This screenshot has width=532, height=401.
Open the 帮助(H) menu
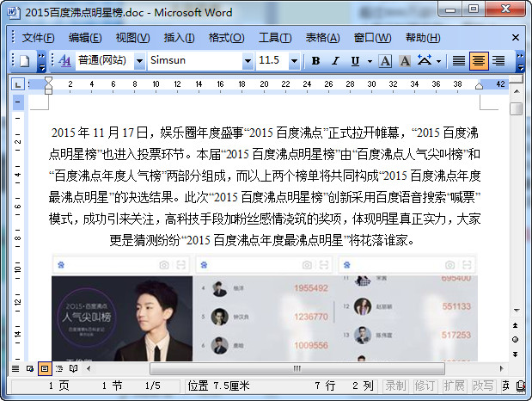(423, 38)
